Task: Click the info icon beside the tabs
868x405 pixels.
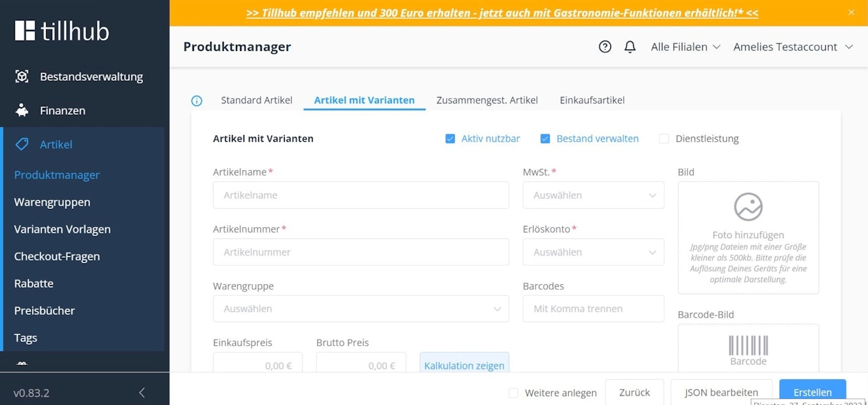Action: point(197,100)
